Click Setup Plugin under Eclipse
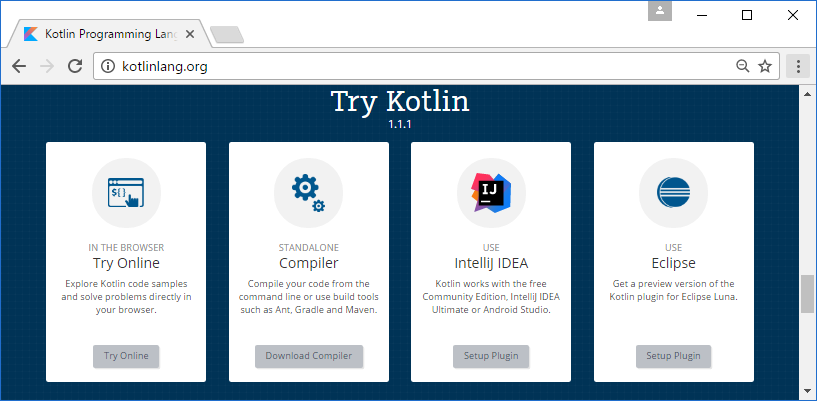 point(673,356)
